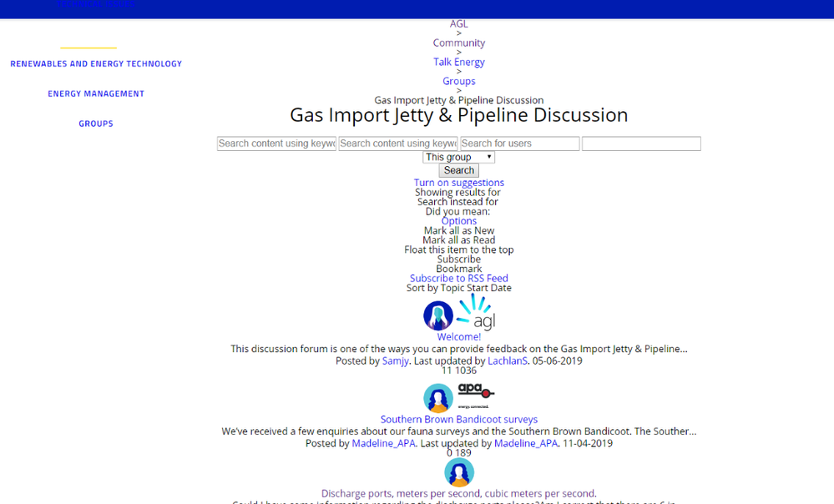Navigate to the Community breadcrumb
834x504 pixels.
tap(458, 43)
